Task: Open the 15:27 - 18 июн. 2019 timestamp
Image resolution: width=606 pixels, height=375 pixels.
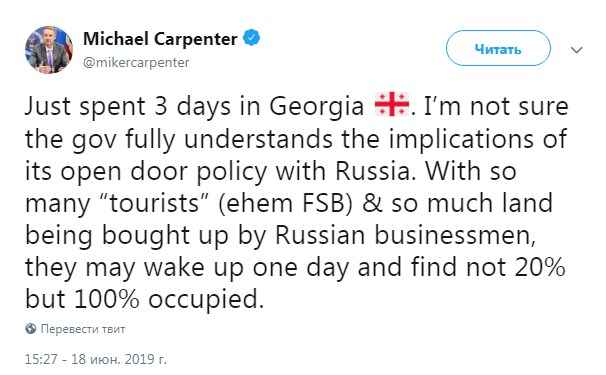Action: (x=96, y=359)
